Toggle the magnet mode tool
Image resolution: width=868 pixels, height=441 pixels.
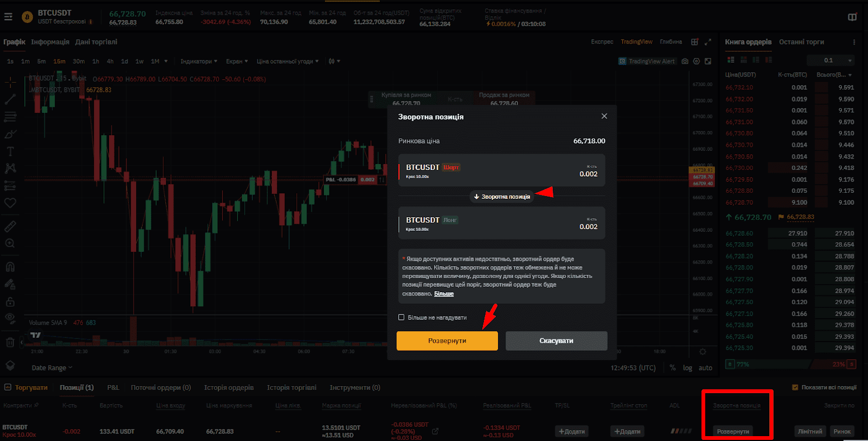10,267
